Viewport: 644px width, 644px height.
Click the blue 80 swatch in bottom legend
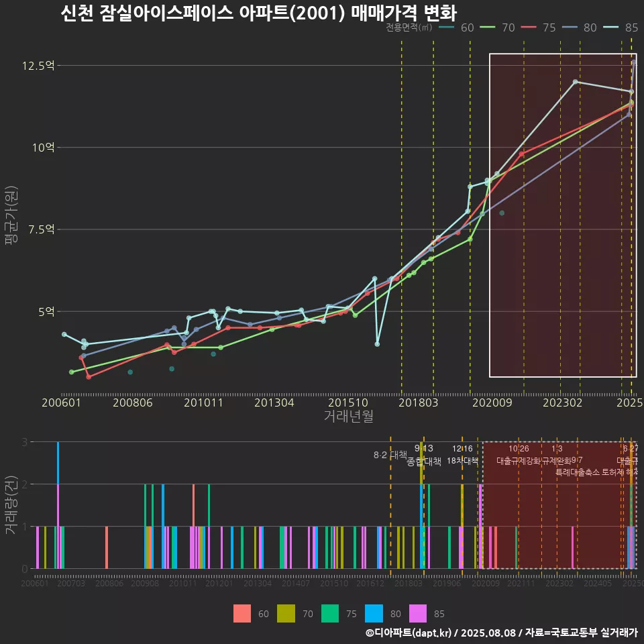[x=374, y=614]
